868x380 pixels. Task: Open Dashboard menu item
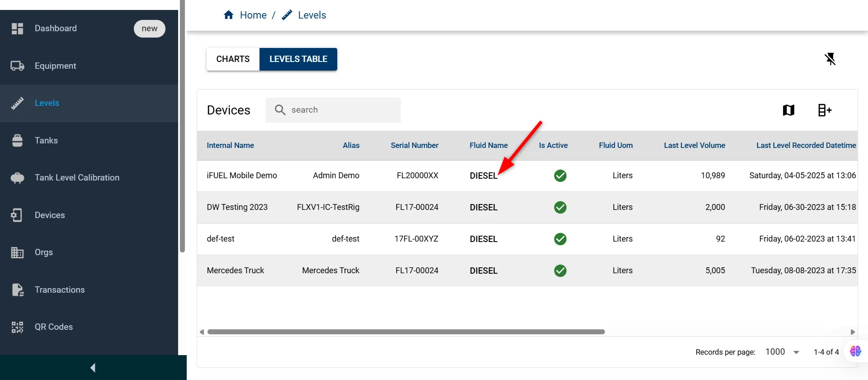point(89,28)
